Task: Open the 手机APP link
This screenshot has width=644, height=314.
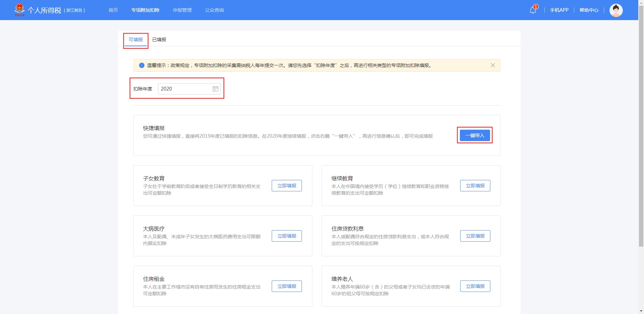Action: [x=559, y=10]
